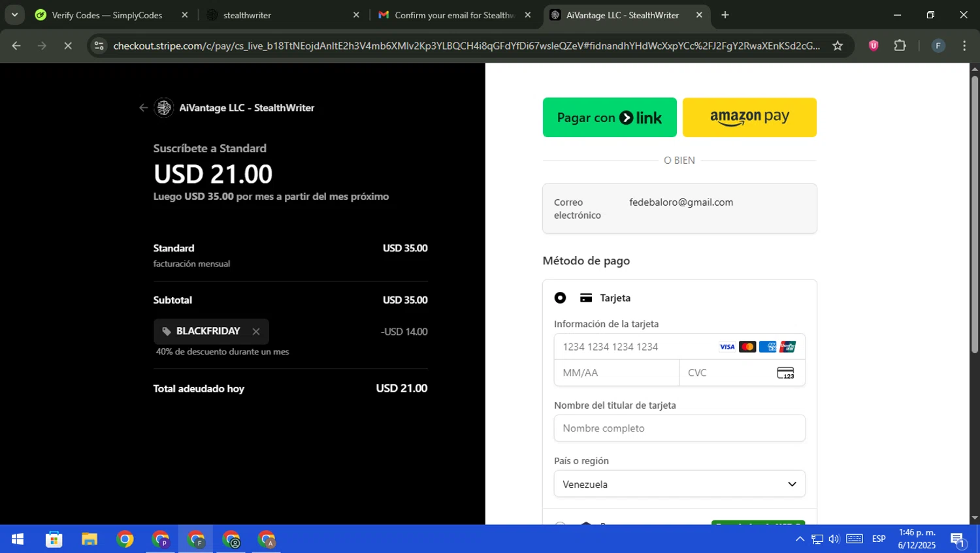Click the 40% de descuento note
The width and height of the screenshot is (980, 553).
click(222, 352)
